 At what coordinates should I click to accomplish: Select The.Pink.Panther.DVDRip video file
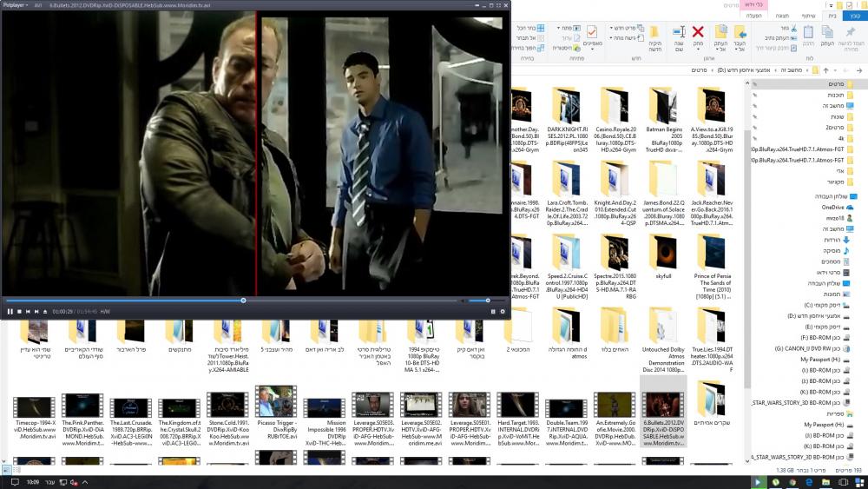pyautogui.click(x=82, y=420)
